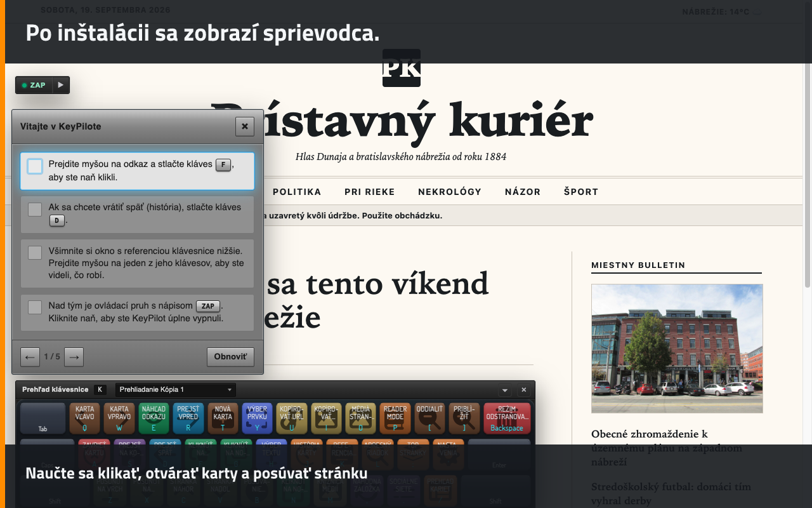Select the Náhľad odkazu key
812x508 pixels.
coord(154,418)
